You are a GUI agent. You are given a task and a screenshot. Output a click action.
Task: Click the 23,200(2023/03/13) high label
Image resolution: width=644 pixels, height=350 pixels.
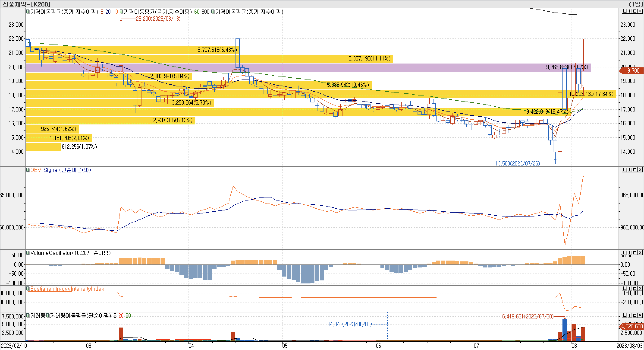(x=158, y=19)
